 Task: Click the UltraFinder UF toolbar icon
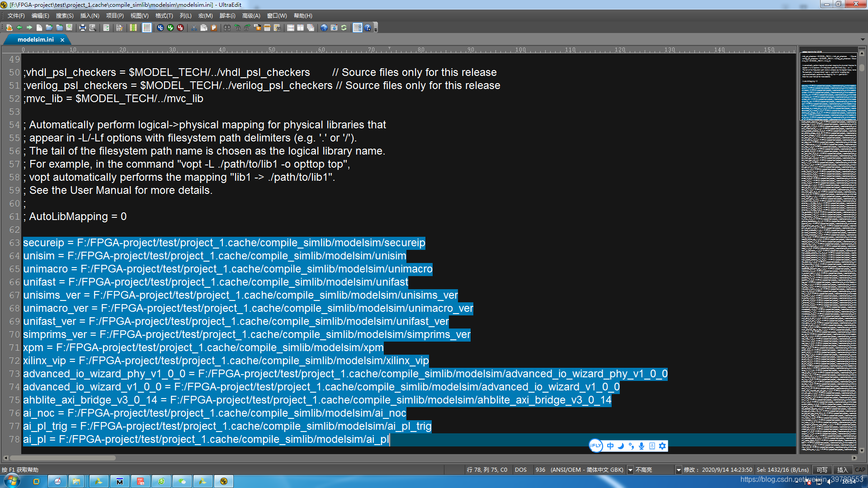coord(170,28)
